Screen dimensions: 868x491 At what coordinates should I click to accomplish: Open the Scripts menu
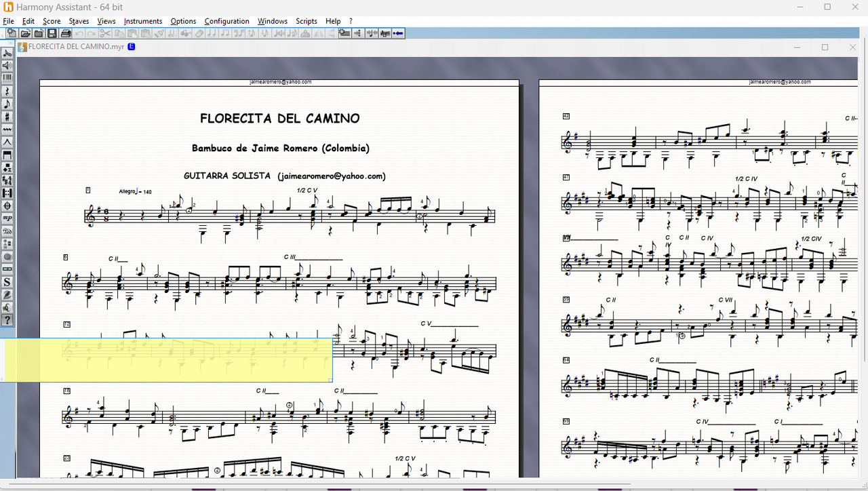pyautogui.click(x=306, y=21)
